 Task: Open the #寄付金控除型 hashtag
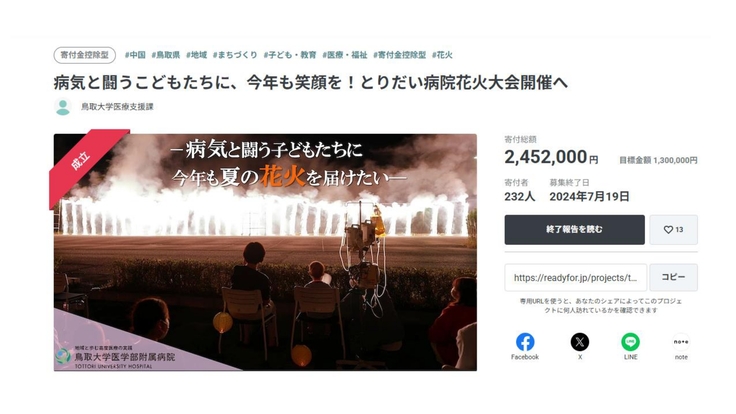coord(399,55)
